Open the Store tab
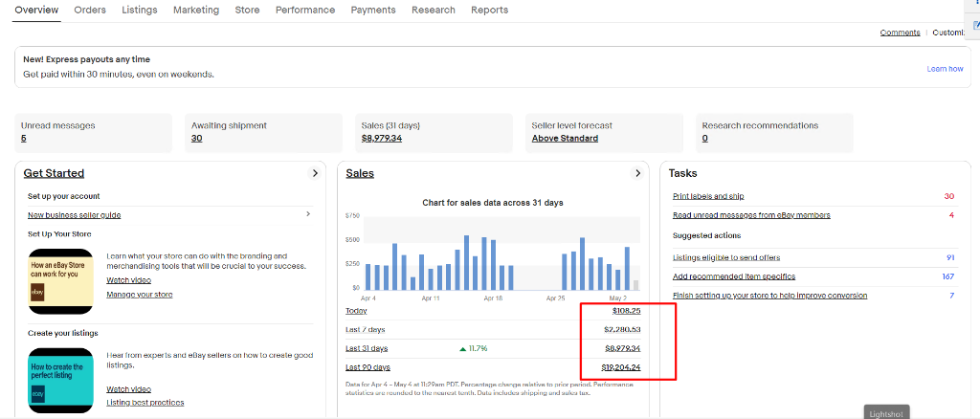The width and height of the screenshot is (980, 419). tap(248, 10)
